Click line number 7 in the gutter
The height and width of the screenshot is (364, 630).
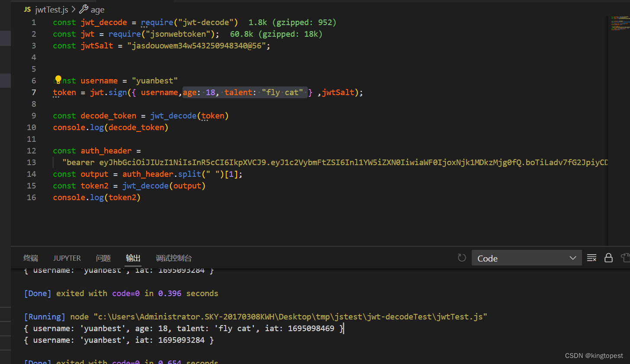coord(34,92)
